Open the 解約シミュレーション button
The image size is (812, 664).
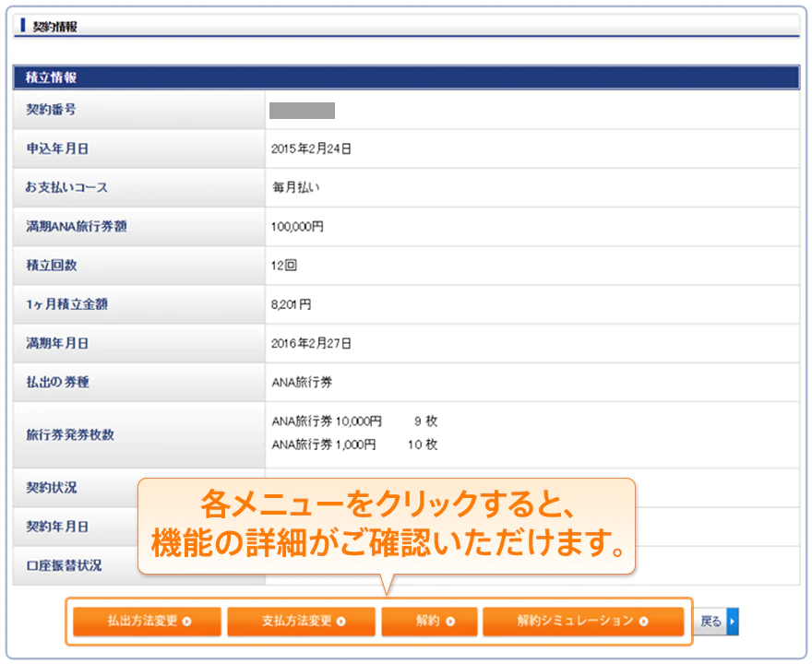(582, 622)
